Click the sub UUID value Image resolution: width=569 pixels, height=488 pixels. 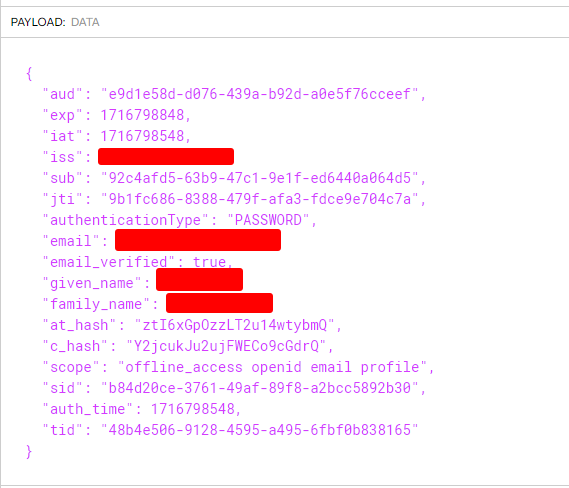click(x=260, y=178)
